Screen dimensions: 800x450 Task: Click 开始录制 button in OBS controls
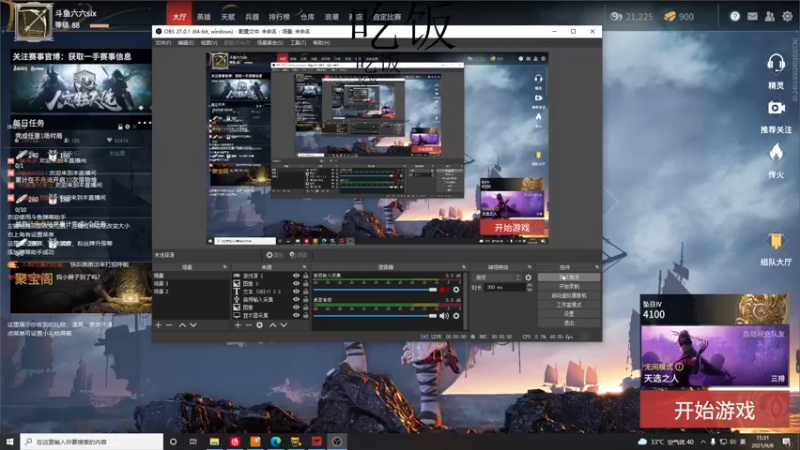pos(569,286)
